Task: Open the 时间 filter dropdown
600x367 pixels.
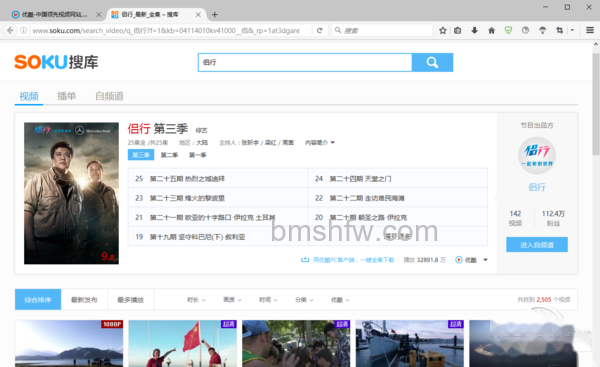Action: 268,300
